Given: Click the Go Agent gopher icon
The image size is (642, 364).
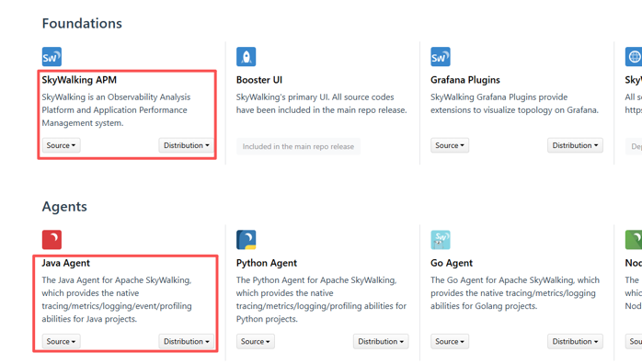Looking at the screenshot, I should point(441,240).
